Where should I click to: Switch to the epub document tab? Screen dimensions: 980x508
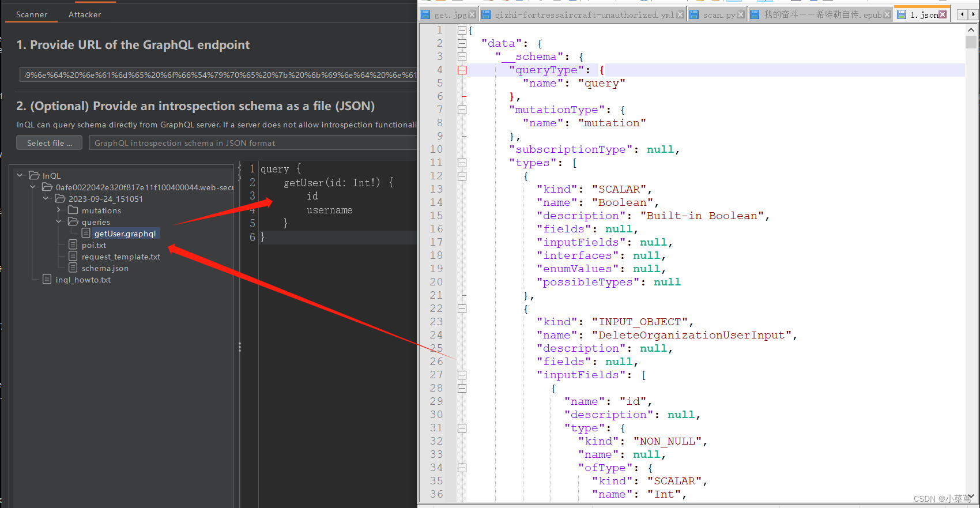(x=822, y=15)
